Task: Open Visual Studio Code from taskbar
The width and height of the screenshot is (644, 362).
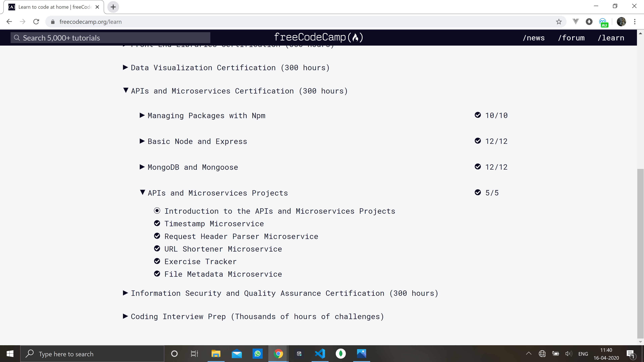Action: pos(320,353)
